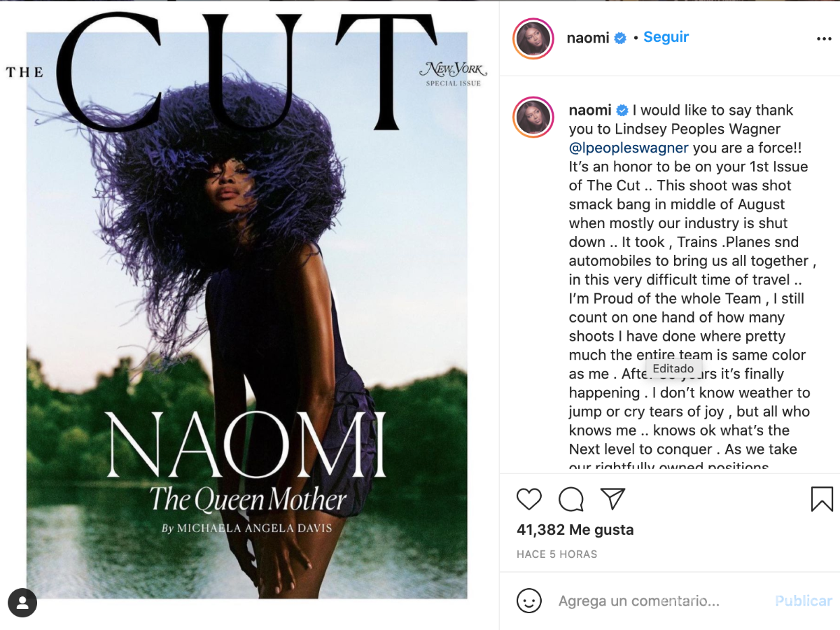Share the post with the paper plane icon
The image size is (840, 630).
[612, 498]
